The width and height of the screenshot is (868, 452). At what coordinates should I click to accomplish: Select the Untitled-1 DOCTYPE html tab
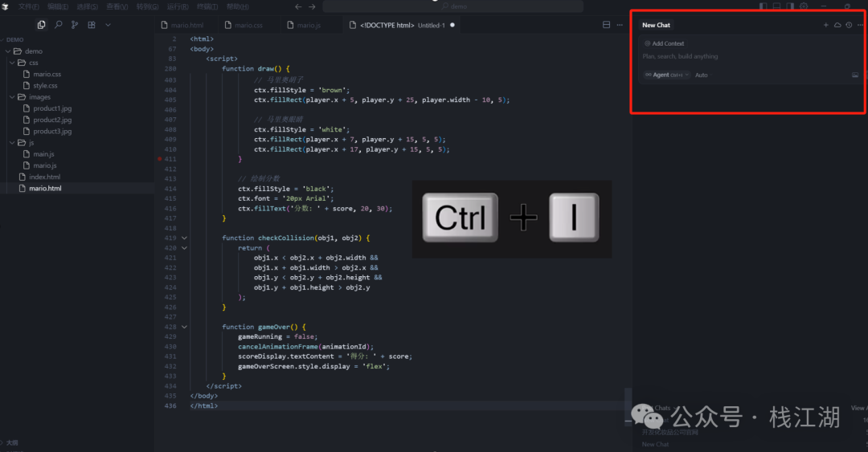coord(403,25)
